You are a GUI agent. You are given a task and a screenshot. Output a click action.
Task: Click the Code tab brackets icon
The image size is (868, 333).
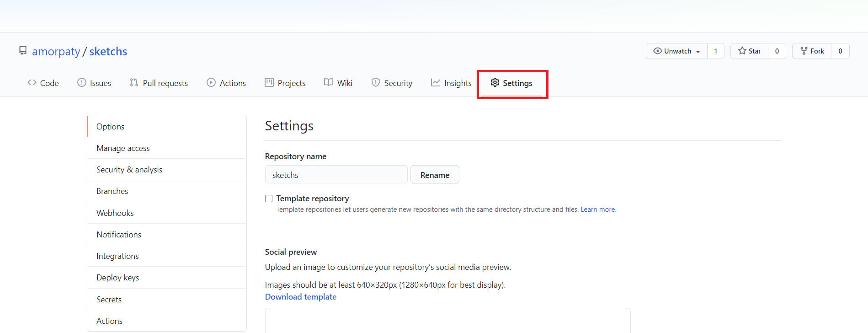[32, 82]
